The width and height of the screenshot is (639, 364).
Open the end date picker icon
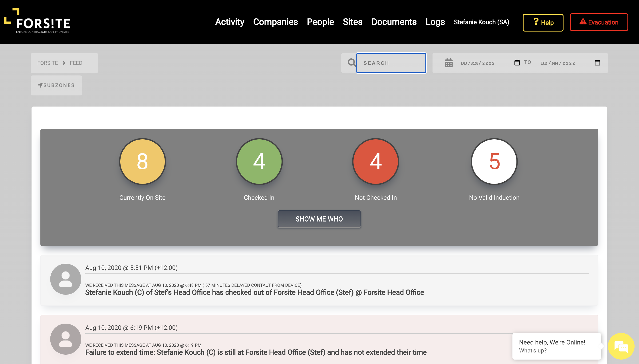pos(597,63)
